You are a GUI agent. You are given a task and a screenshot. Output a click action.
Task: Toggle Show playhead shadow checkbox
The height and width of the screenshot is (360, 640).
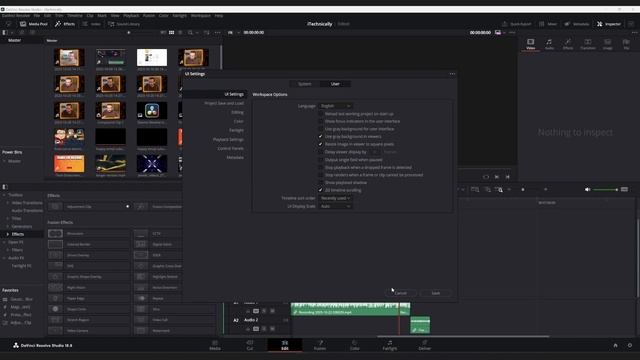320,182
